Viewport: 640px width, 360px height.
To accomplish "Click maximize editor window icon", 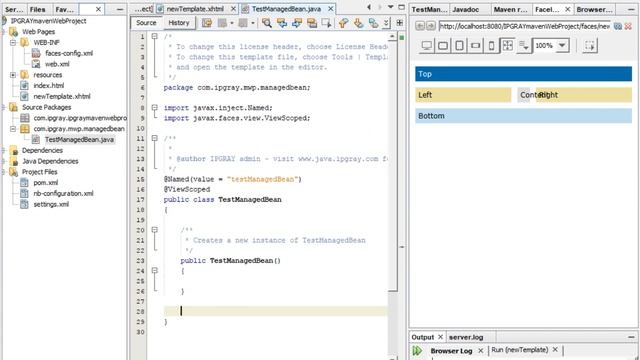I will pyautogui.click(x=401, y=7).
